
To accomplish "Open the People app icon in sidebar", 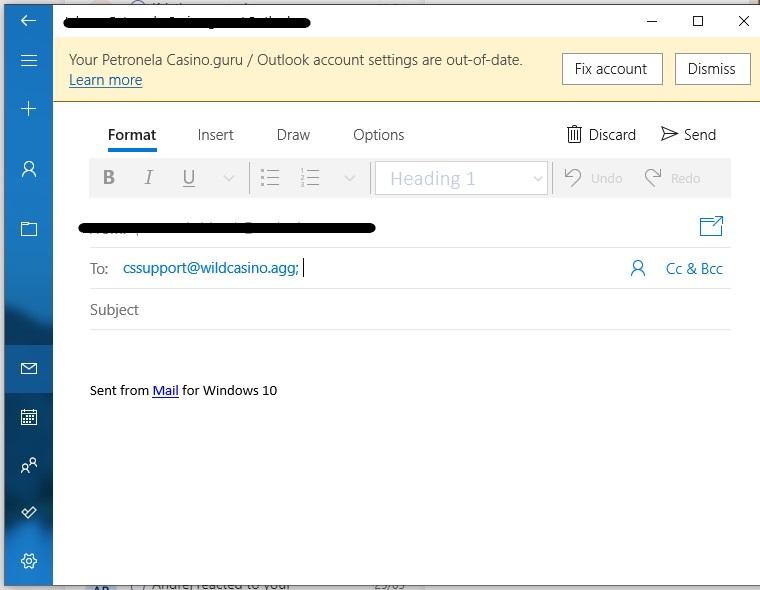I will pyautogui.click(x=28, y=465).
